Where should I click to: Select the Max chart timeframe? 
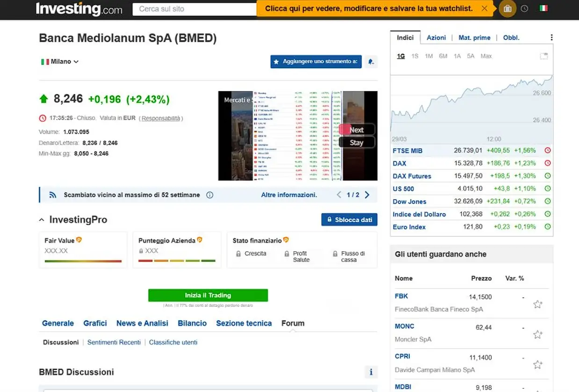tap(486, 56)
